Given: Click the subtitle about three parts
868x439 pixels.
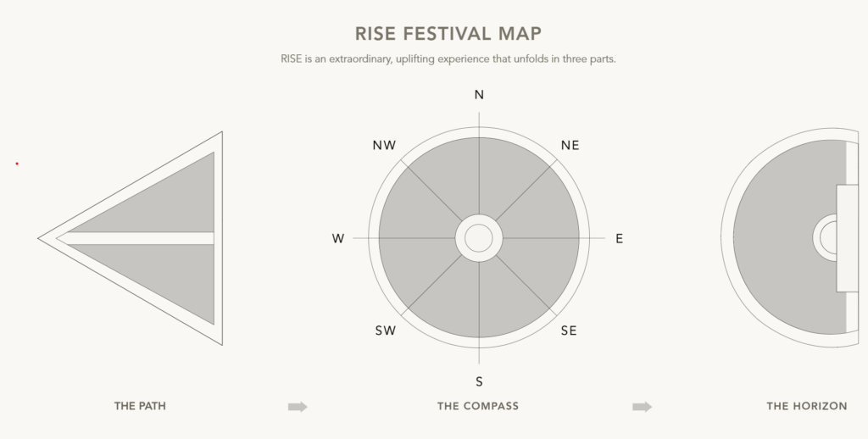Looking at the screenshot, I should 448,58.
